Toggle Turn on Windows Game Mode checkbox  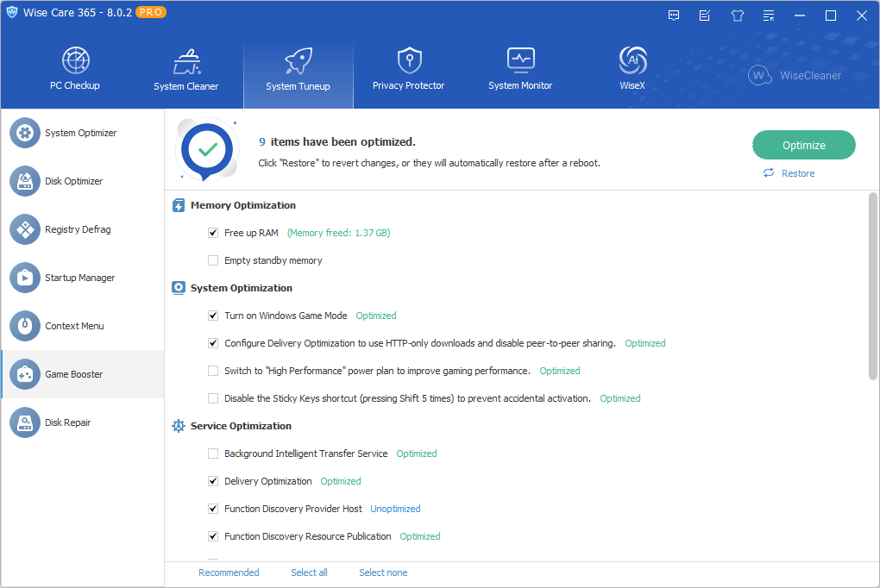[213, 316]
